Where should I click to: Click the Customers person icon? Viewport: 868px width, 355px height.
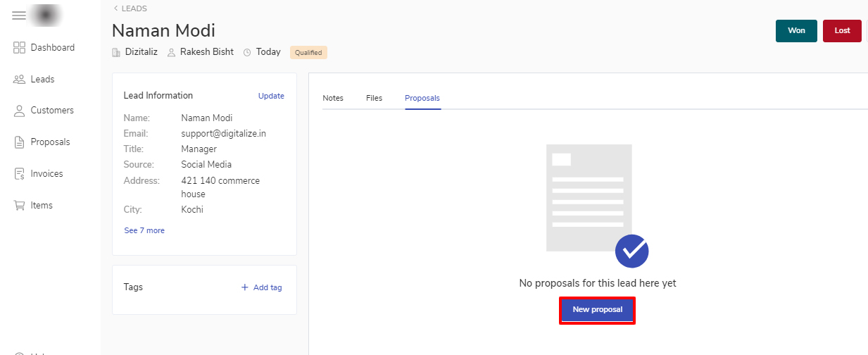[19, 111]
